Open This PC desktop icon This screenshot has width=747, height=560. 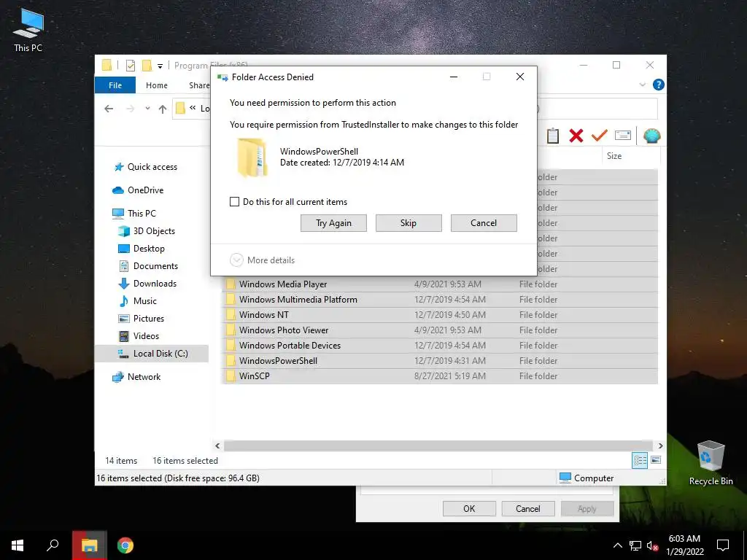28,31
